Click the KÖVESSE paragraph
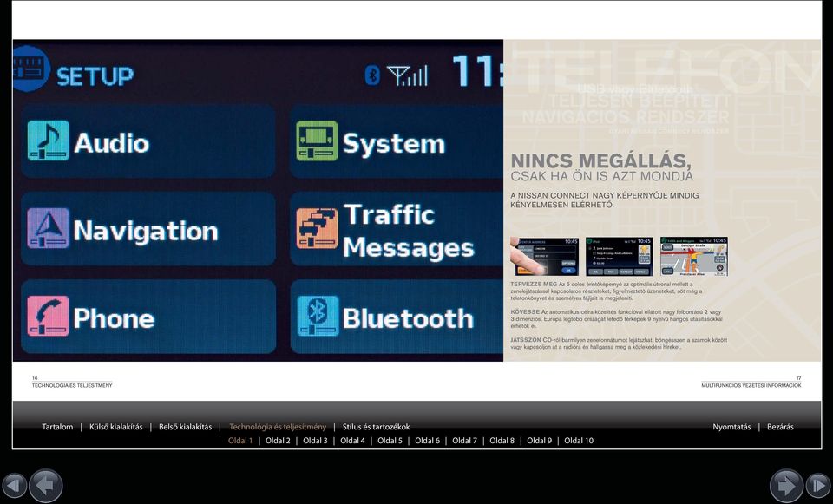The width and height of the screenshot is (833, 504). pyautogui.click(x=616, y=318)
